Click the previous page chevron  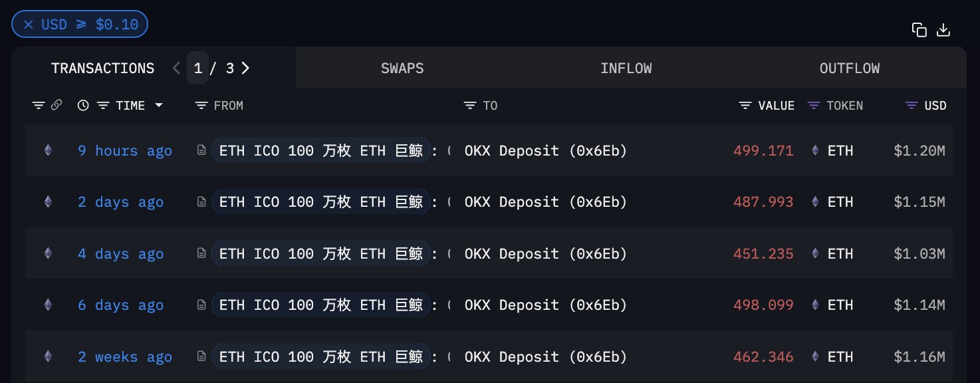pyautogui.click(x=176, y=67)
